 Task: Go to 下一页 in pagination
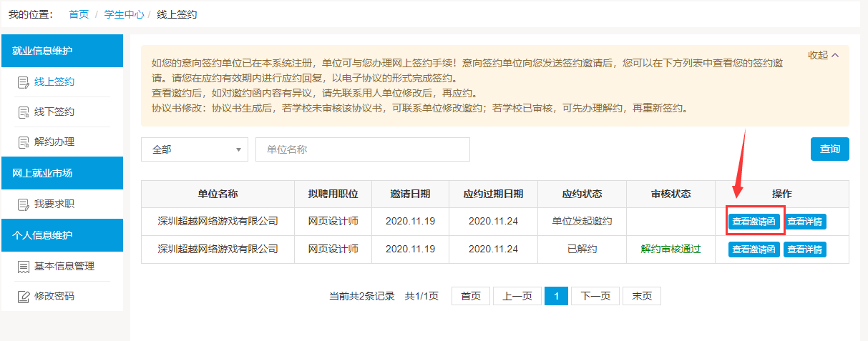[x=595, y=297]
